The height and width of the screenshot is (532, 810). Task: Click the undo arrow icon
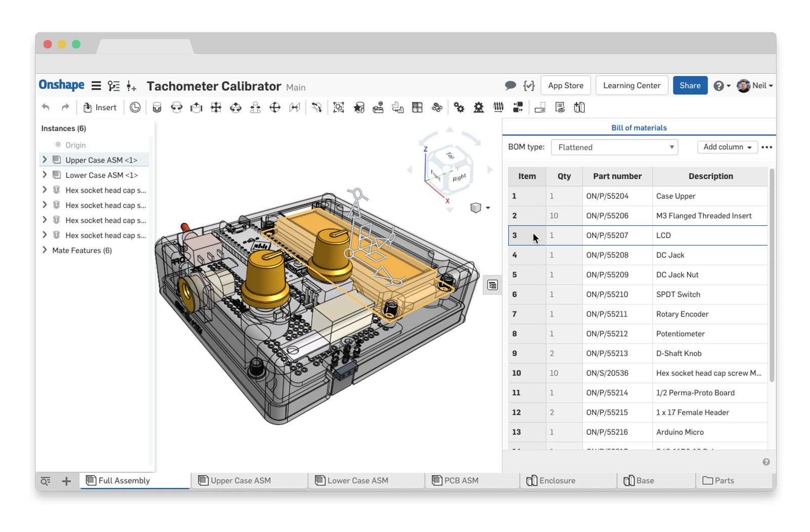point(46,107)
